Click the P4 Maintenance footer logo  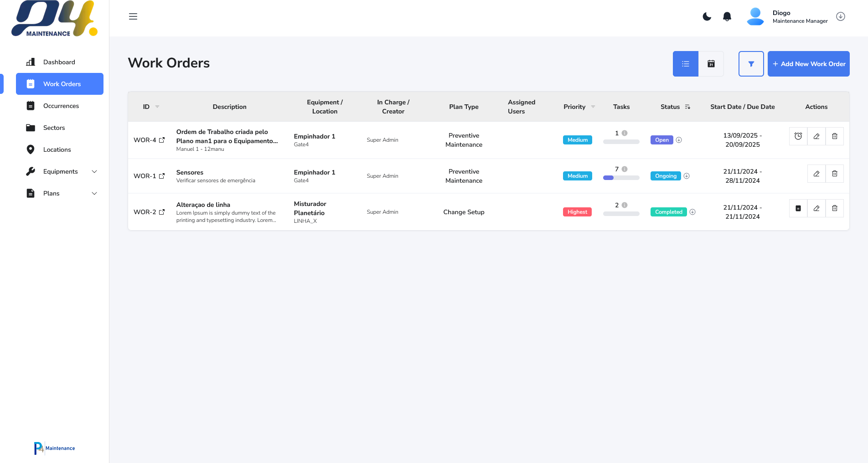coord(54,448)
